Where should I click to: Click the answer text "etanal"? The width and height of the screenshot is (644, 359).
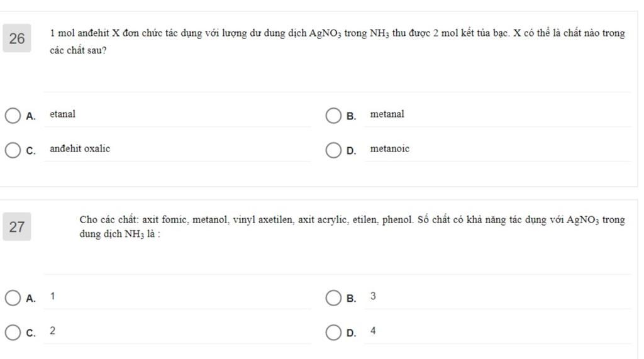[x=62, y=114]
